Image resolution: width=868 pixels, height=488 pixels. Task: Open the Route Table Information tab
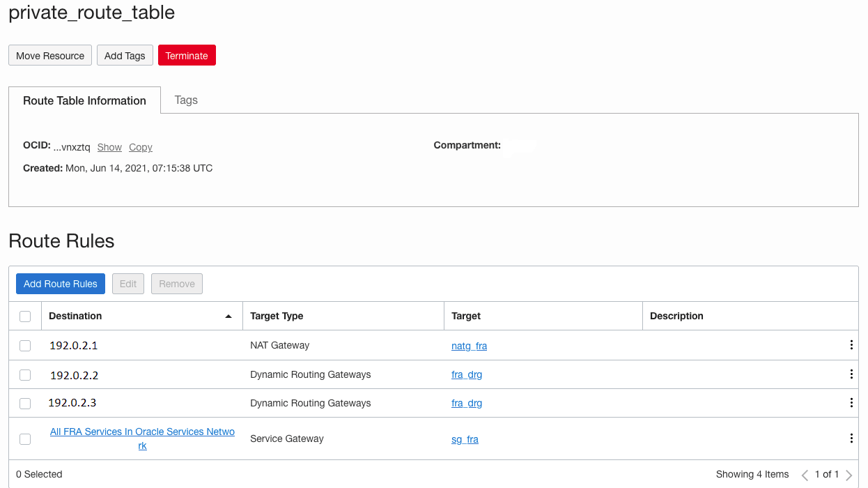click(x=84, y=101)
